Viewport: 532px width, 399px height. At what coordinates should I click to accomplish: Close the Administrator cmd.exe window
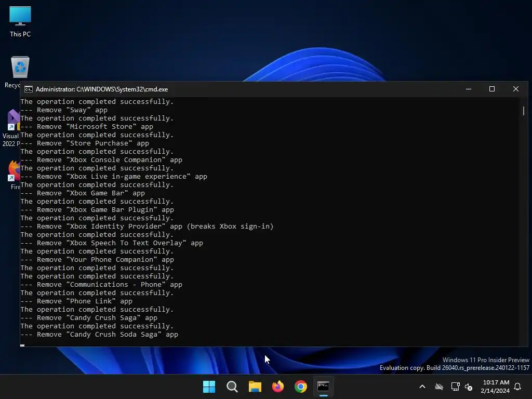click(516, 89)
